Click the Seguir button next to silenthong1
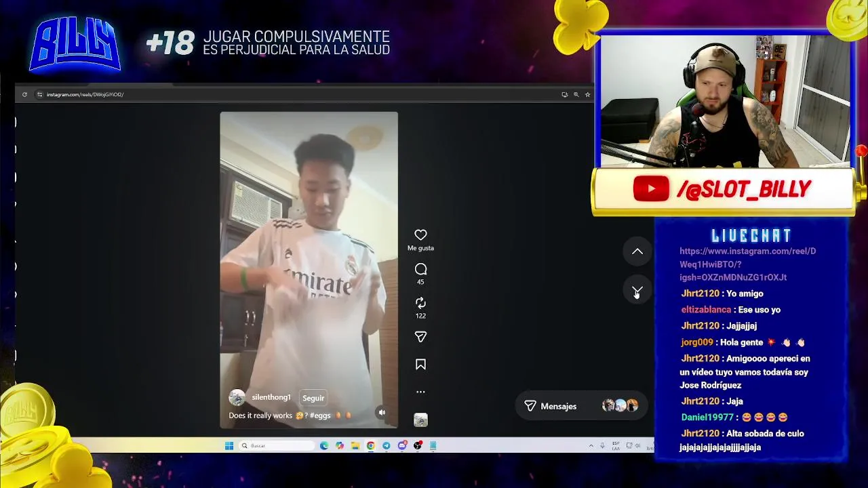The width and height of the screenshot is (868, 488). coord(313,398)
